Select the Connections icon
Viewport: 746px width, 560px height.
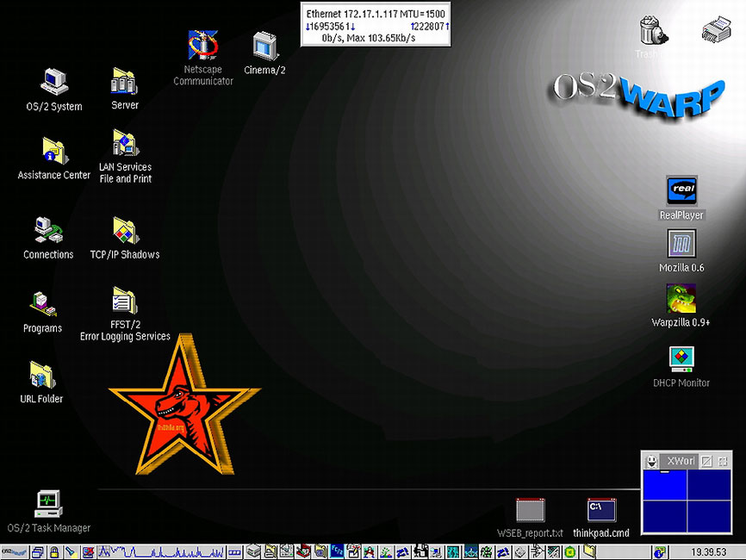pos(48,231)
